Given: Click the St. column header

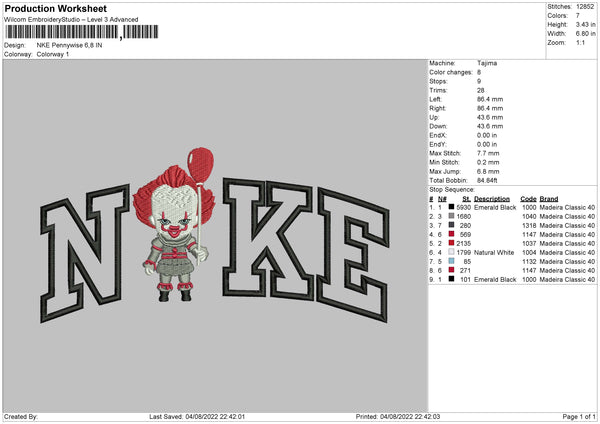Looking at the screenshot, I should click(466, 198).
